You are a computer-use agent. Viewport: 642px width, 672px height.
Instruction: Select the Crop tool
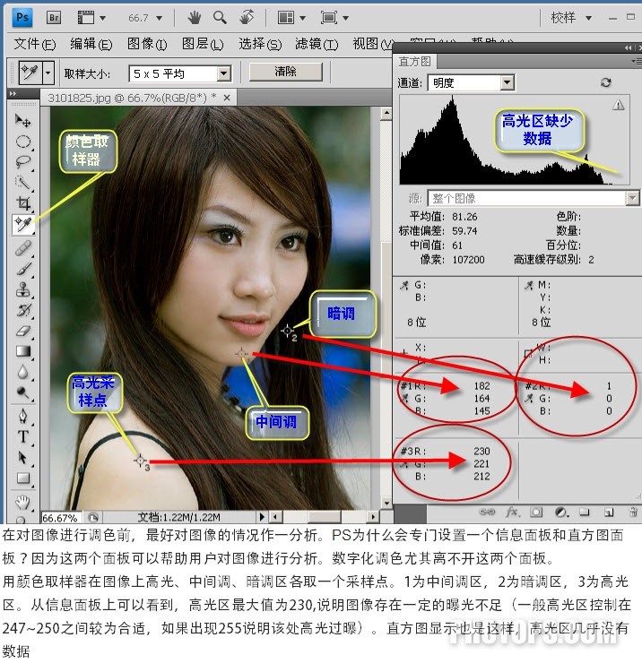(23, 203)
